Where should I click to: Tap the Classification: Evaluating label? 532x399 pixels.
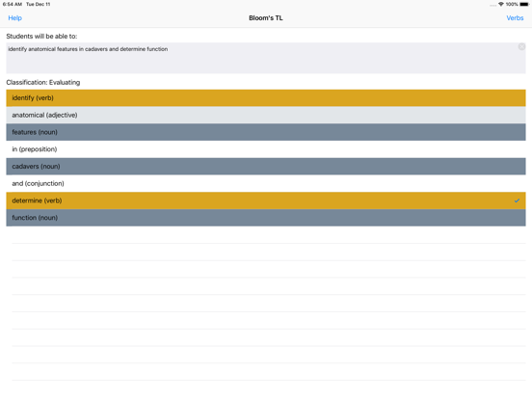pos(43,83)
